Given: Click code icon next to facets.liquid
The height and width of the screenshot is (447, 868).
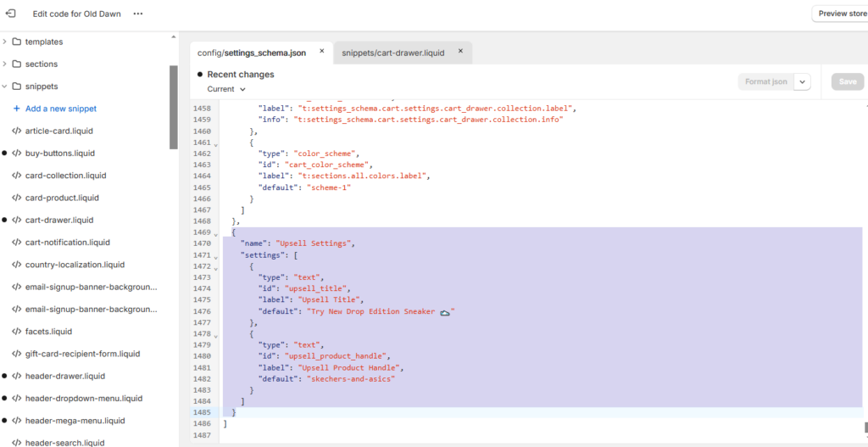Looking at the screenshot, I should click(17, 332).
